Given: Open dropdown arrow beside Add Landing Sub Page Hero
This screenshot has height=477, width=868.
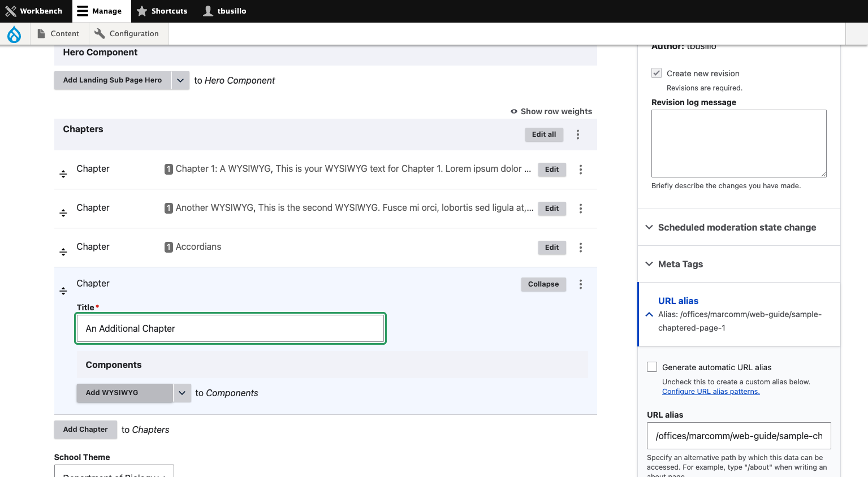Looking at the screenshot, I should pos(180,80).
